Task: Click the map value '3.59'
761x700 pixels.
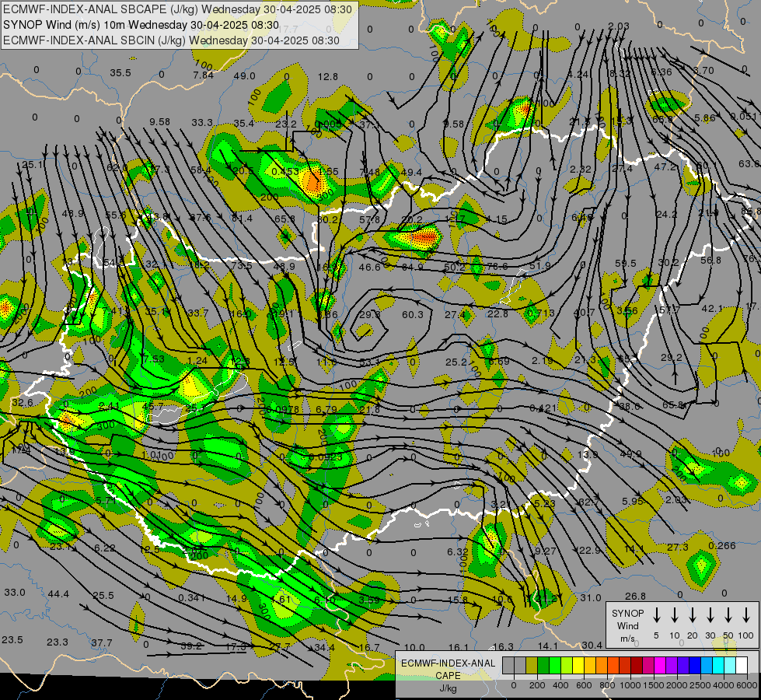Action: click(369, 600)
